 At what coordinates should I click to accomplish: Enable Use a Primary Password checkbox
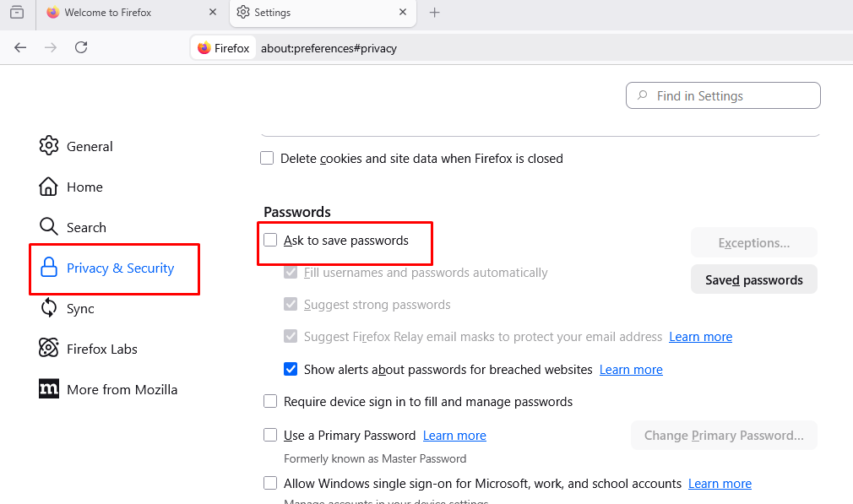pyautogui.click(x=270, y=435)
